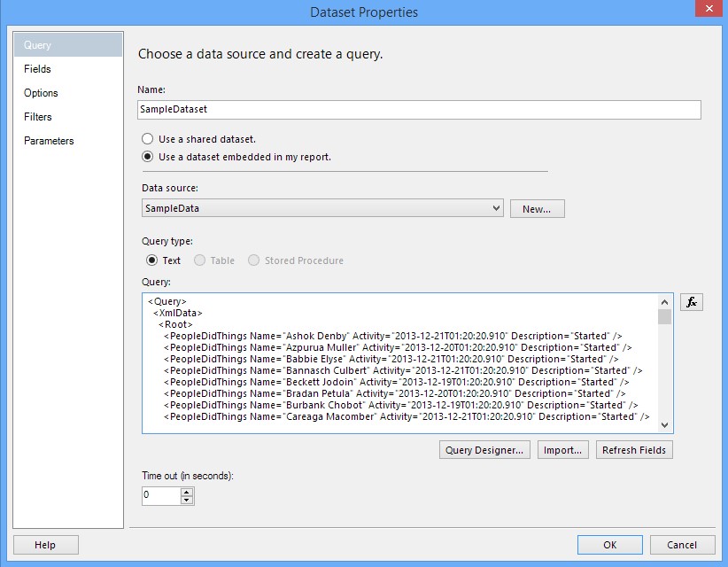Choose the Stored Procedure query type
This screenshot has height=567, width=728.
click(253, 260)
